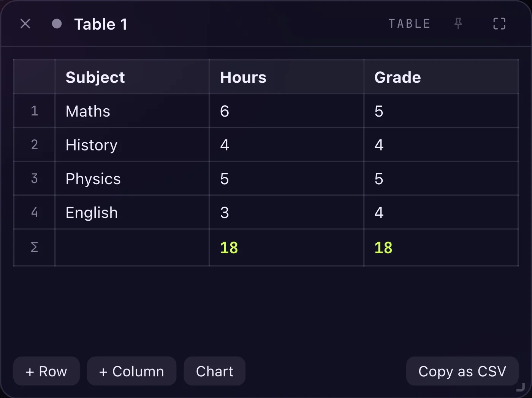Select the Hours column header

tap(287, 77)
